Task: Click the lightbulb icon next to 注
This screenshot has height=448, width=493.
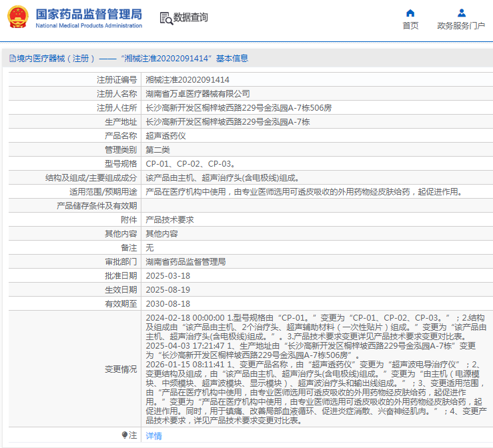Action: pyautogui.click(x=125, y=435)
